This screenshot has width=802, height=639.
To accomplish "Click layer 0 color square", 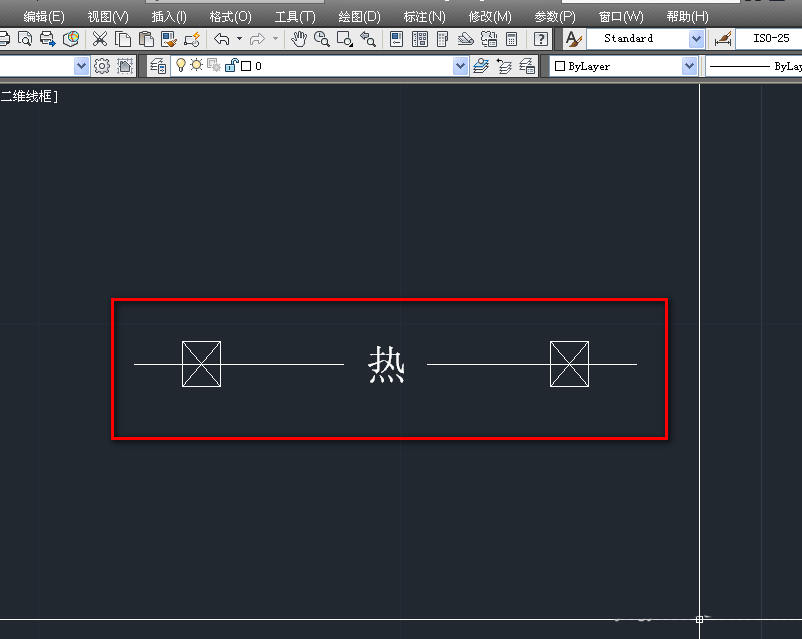I will click(x=246, y=66).
